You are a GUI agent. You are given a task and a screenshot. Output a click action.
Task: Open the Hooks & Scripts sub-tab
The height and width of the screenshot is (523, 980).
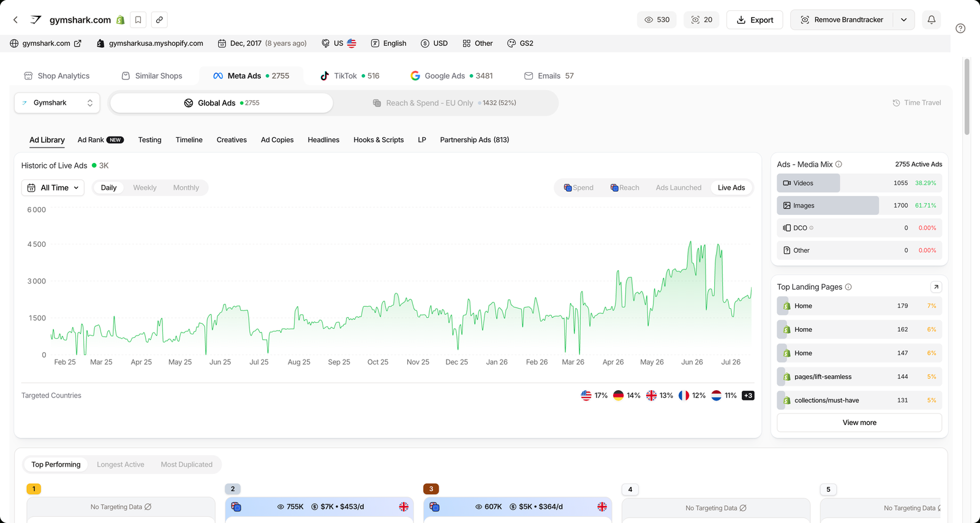(379, 140)
